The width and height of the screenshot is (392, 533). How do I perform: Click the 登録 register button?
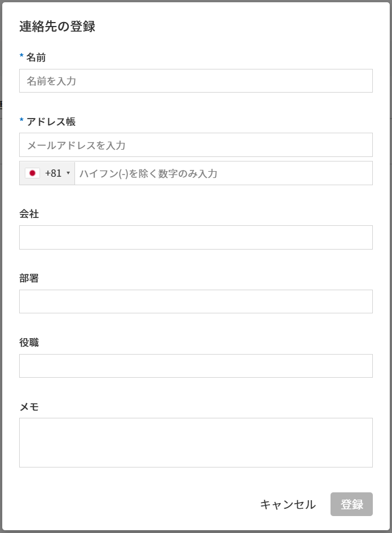coord(351,504)
